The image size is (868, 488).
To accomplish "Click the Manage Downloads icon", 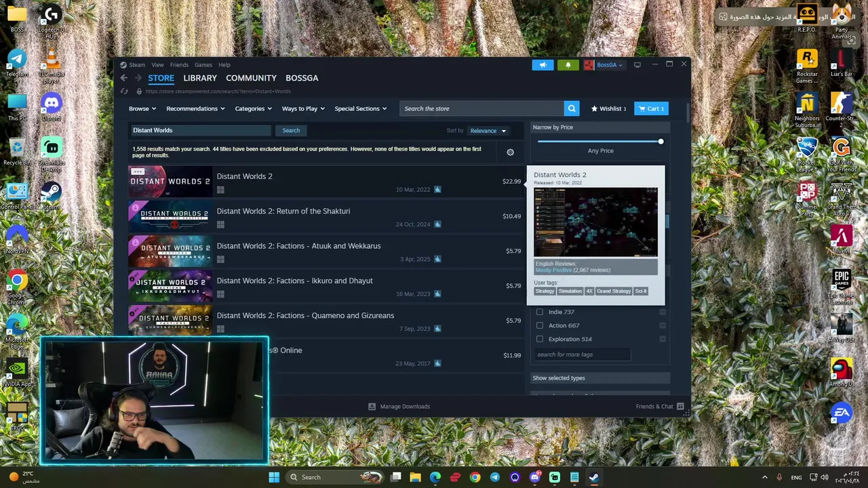I will (372, 407).
